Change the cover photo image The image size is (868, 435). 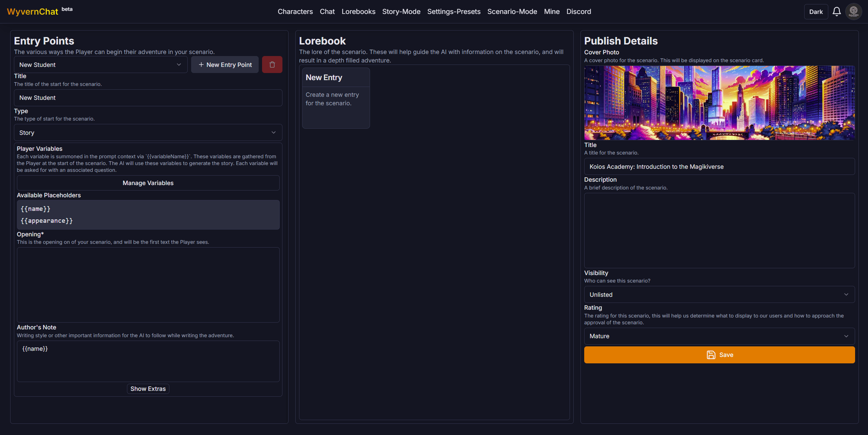point(719,103)
